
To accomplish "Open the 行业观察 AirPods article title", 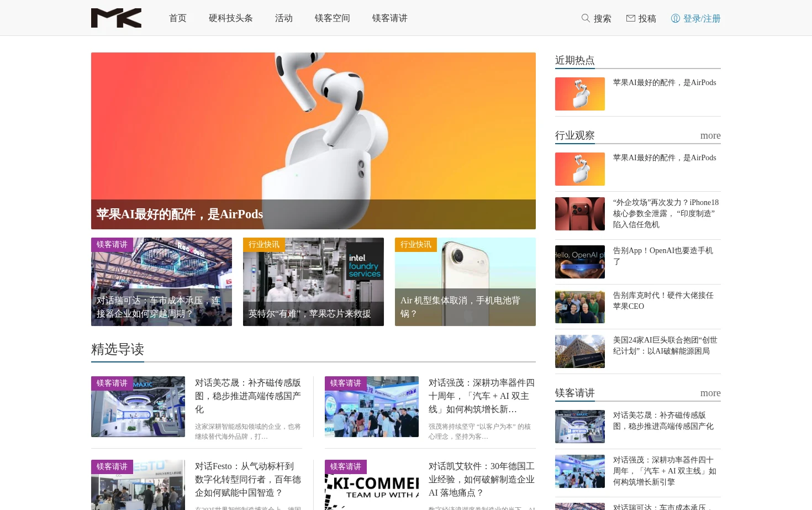I will (665, 158).
